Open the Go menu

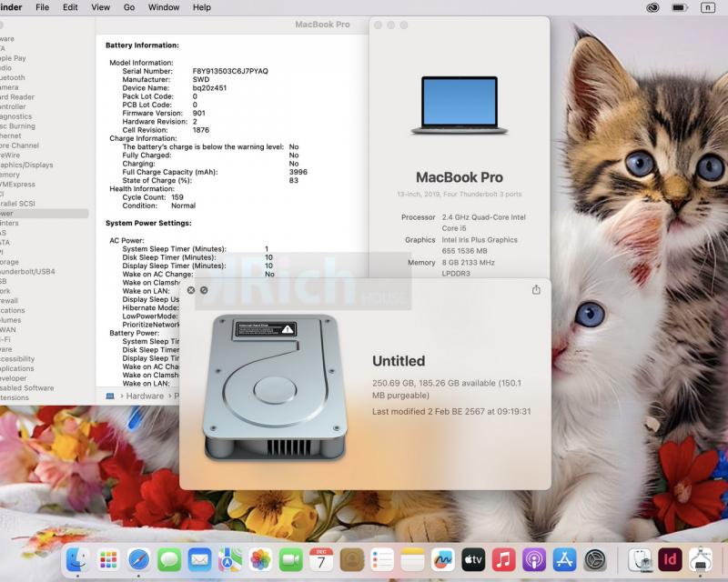coord(129,7)
